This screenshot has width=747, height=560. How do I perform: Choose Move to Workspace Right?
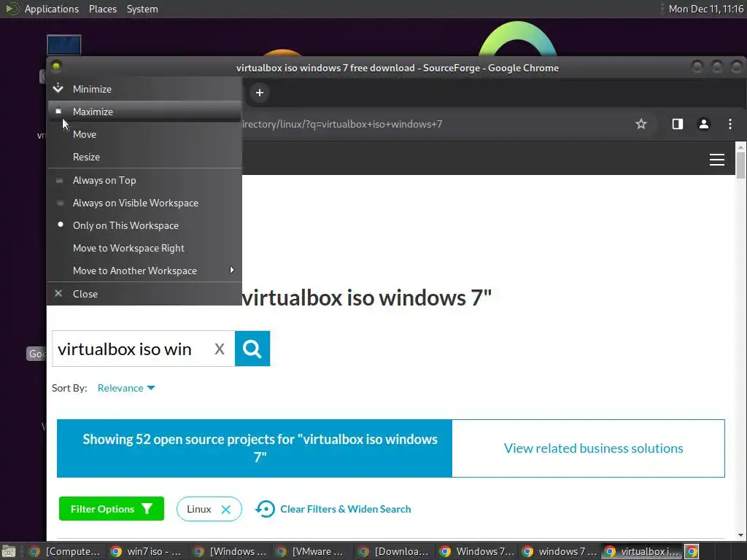click(144, 248)
